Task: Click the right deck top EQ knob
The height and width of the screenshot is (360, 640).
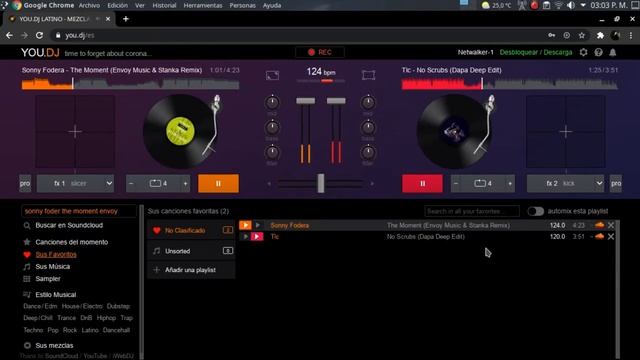Action: tap(368, 102)
